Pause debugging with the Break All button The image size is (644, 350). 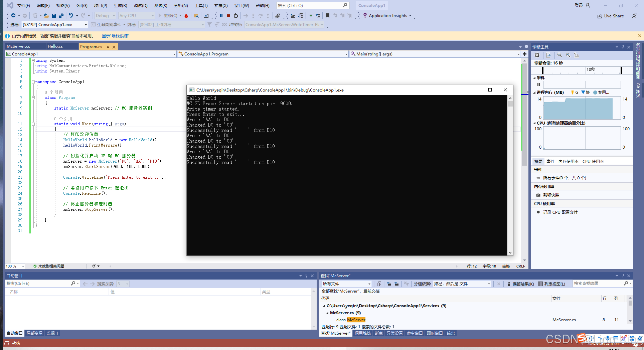pyautogui.click(x=221, y=16)
